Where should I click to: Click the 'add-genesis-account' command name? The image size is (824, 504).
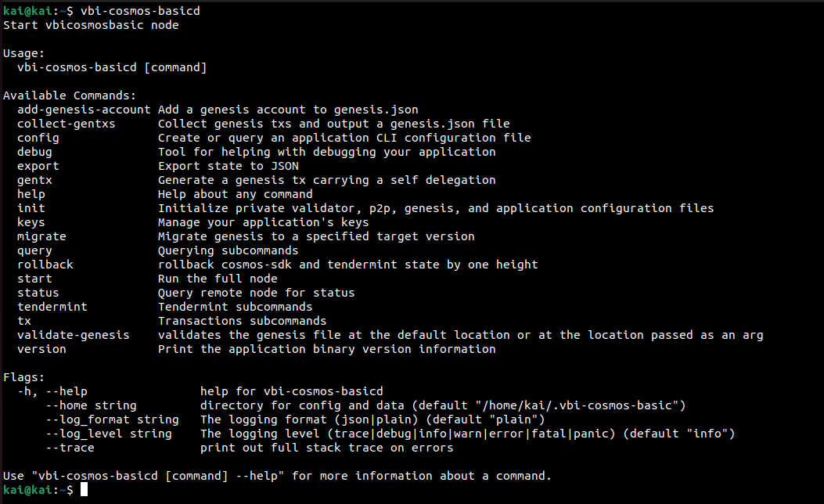click(84, 110)
